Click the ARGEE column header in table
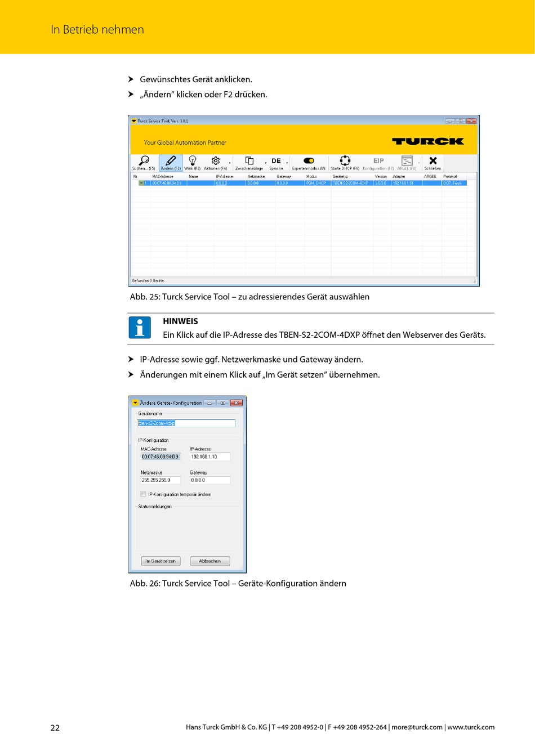This screenshot has width=535, height=756. tap(430, 177)
